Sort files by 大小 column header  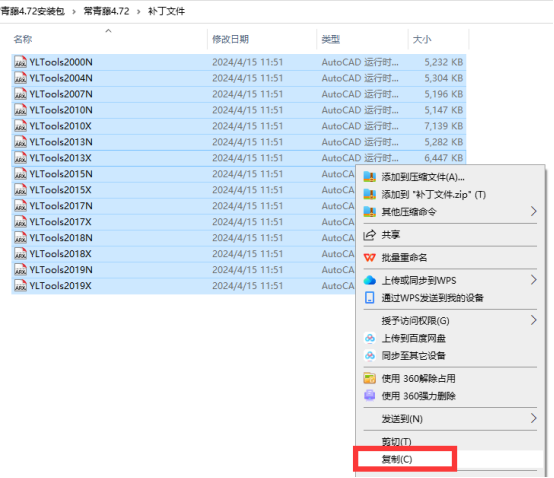422,39
